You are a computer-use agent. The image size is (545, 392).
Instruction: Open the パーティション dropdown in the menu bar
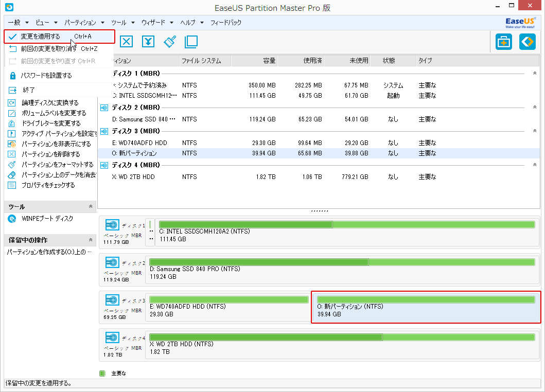84,23
